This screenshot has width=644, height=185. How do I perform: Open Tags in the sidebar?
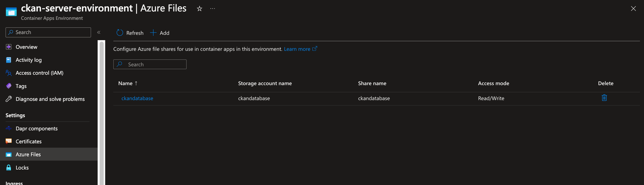(x=21, y=86)
